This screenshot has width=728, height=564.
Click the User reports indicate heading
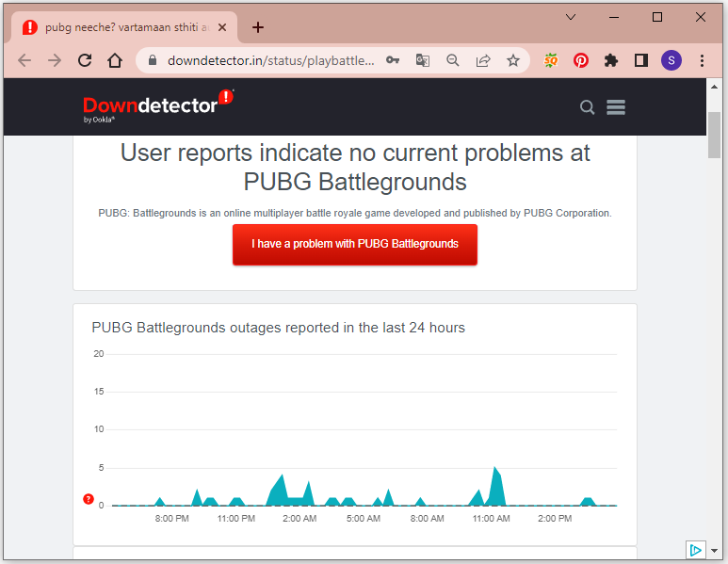pos(355,167)
